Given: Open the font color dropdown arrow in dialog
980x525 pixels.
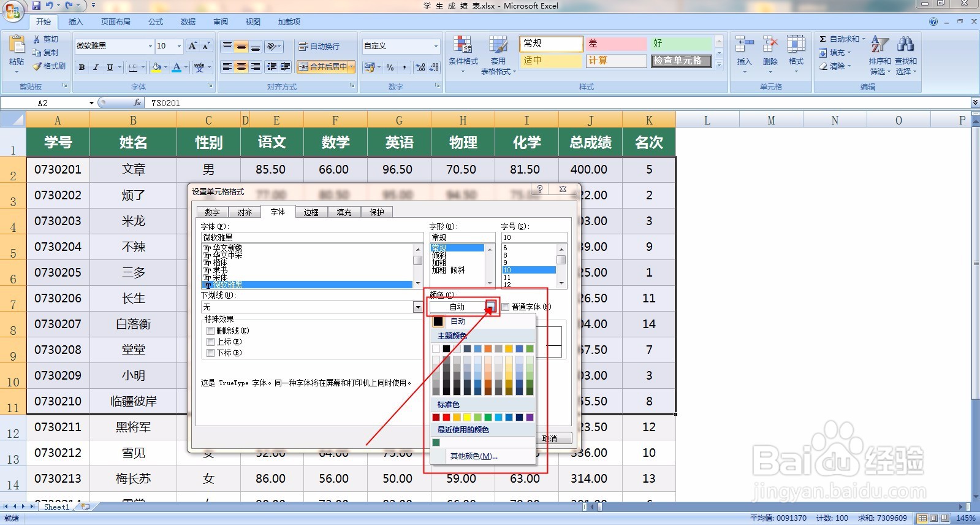Looking at the screenshot, I should (x=491, y=307).
